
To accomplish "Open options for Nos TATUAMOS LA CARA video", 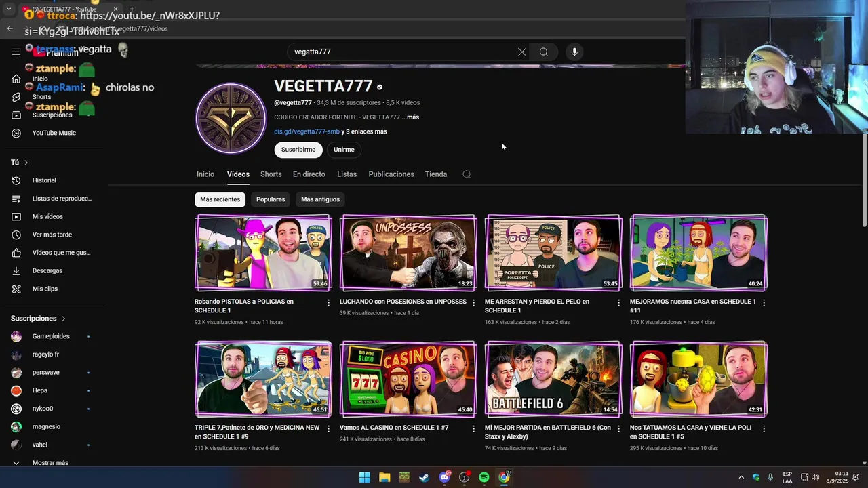I will tap(764, 428).
